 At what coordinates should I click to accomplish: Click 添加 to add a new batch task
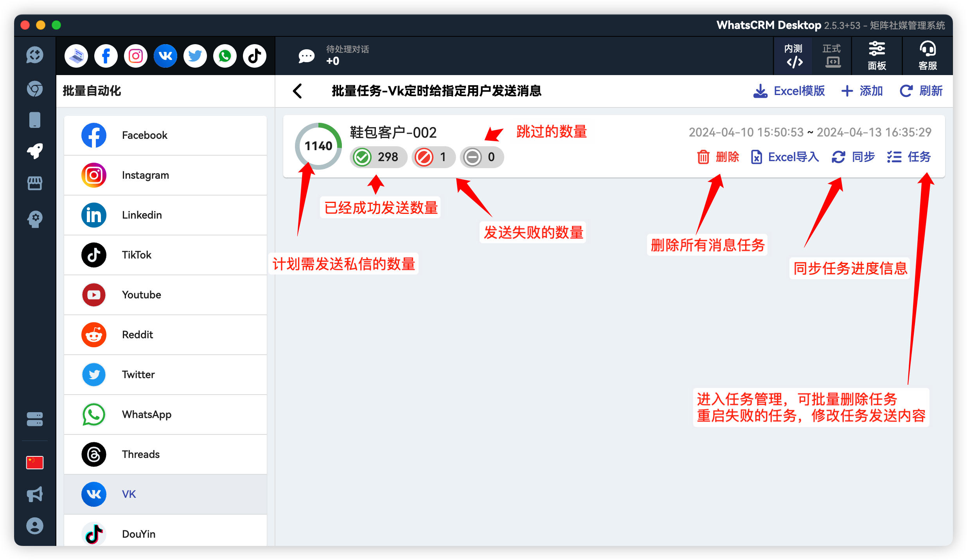(862, 91)
